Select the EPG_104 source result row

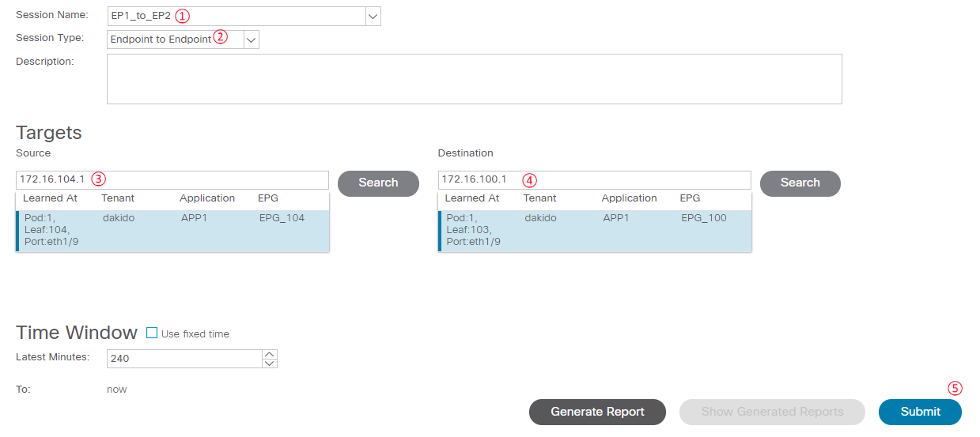click(x=172, y=231)
